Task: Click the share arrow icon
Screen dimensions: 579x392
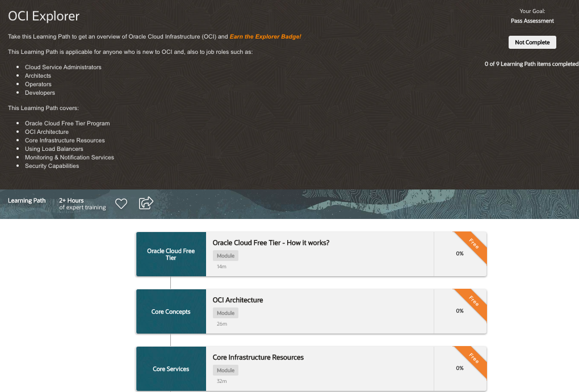Action: (x=146, y=203)
